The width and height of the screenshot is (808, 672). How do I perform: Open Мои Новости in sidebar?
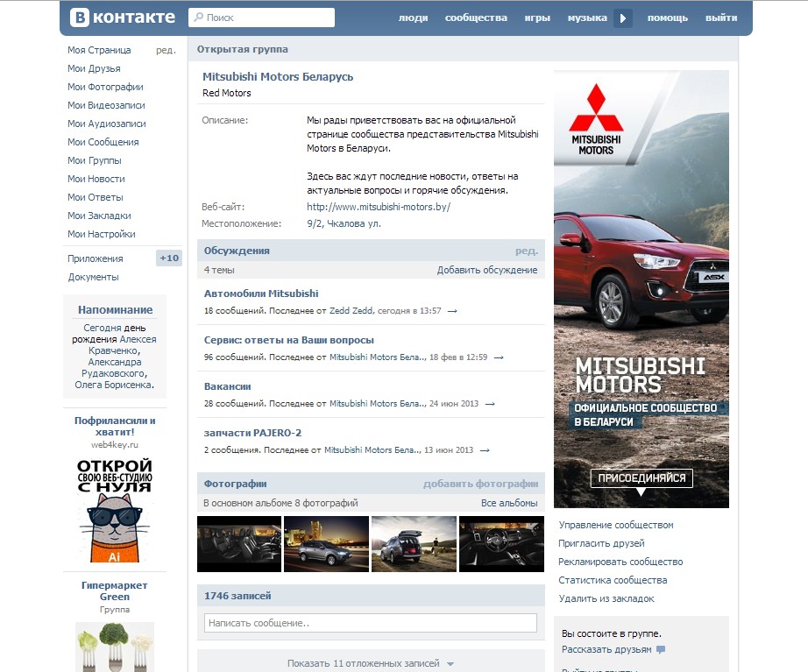pyautogui.click(x=96, y=180)
